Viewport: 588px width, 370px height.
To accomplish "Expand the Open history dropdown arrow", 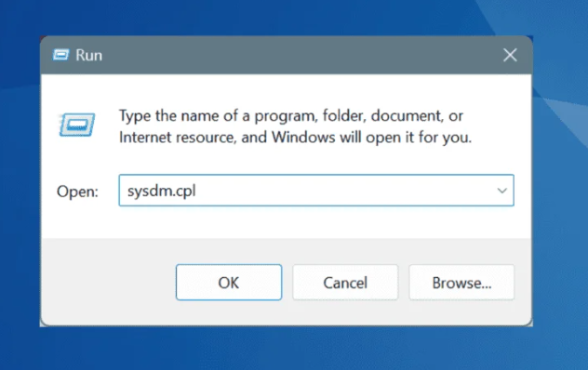I will 501,191.
